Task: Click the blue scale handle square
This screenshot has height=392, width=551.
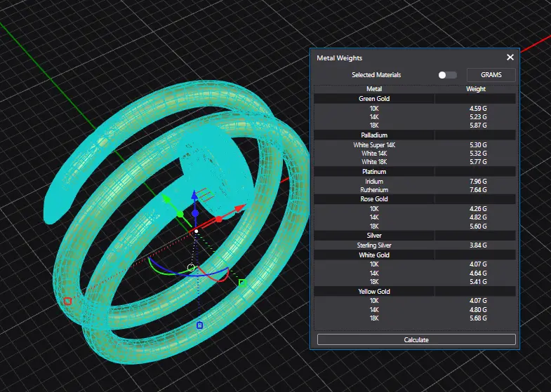Action: point(199,325)
